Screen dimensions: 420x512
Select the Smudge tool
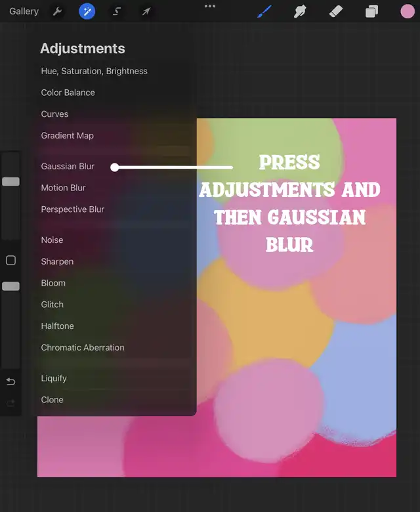coord(301,11)
